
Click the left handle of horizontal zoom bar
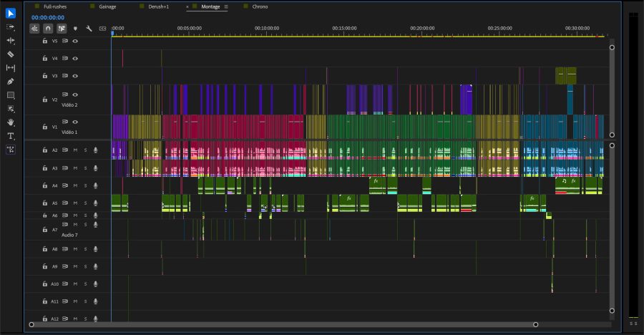[x=31, y=324]
